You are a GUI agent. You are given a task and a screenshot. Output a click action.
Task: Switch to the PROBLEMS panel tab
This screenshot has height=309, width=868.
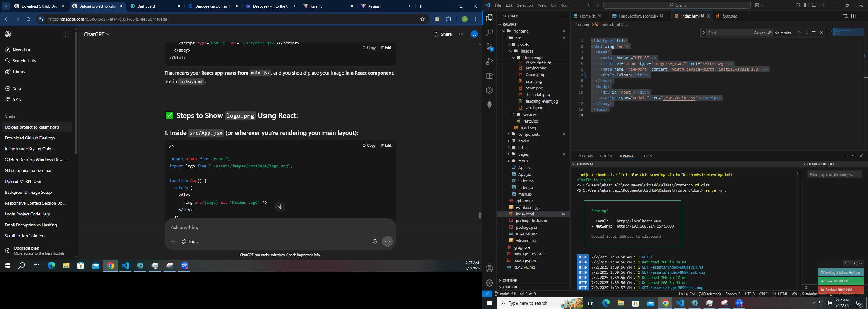pos(584,156)
